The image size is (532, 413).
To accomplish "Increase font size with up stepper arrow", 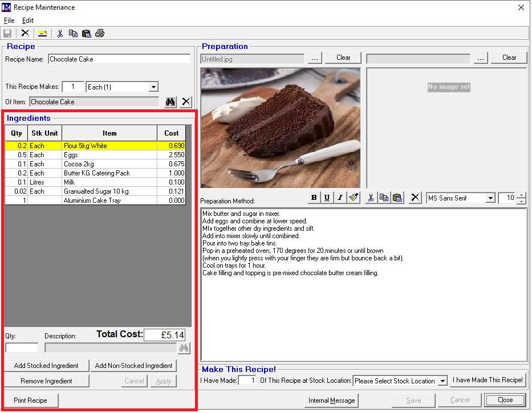I will click(521, 195).
